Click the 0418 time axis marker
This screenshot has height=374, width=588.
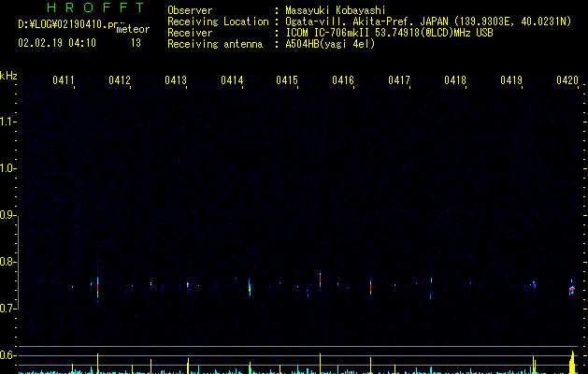tap(455, 80)
